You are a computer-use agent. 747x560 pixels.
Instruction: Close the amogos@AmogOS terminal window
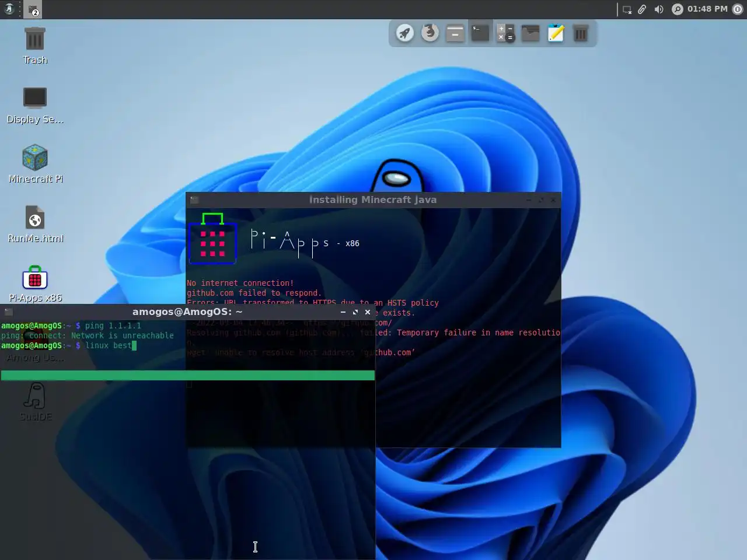[x=368, y=312]
